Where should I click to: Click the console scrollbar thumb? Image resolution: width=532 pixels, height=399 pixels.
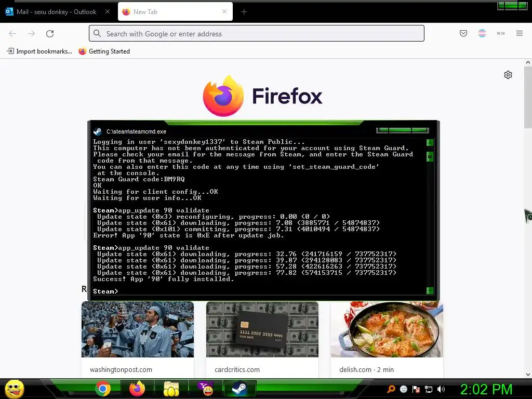coord(430,156)
